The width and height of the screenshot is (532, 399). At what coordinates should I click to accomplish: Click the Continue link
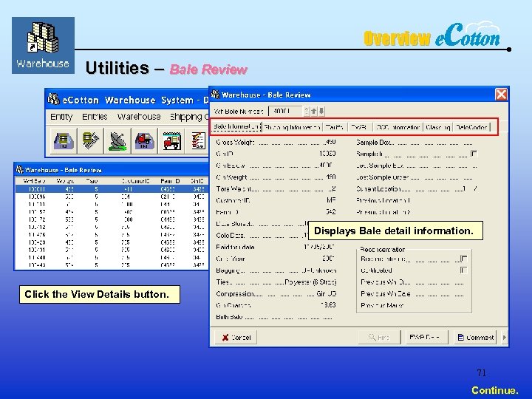494,390
